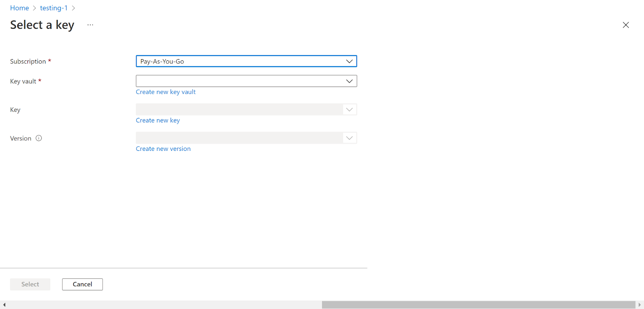Click the left scroll arrow at bottom
Viewport: 644px width, 309px height.
(4, 305)
